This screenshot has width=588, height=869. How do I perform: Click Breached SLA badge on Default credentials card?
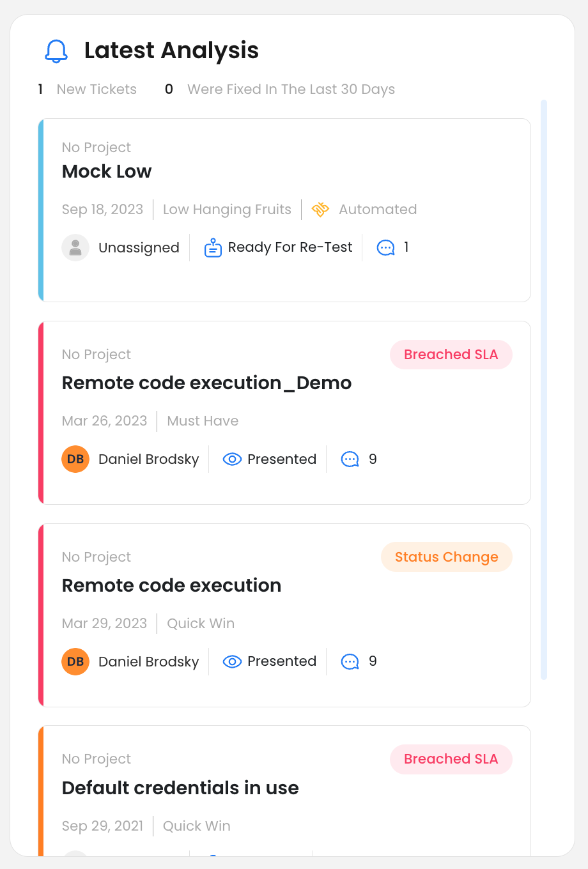pos(451,759)
